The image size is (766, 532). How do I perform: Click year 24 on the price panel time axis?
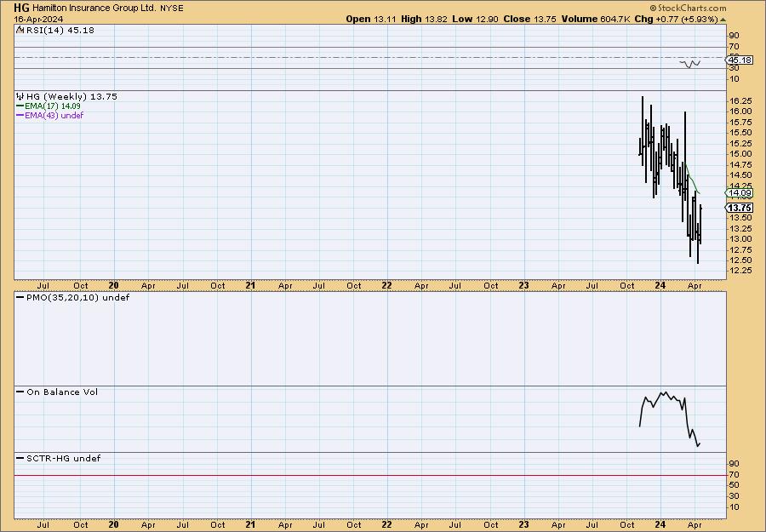coord(660,285)
